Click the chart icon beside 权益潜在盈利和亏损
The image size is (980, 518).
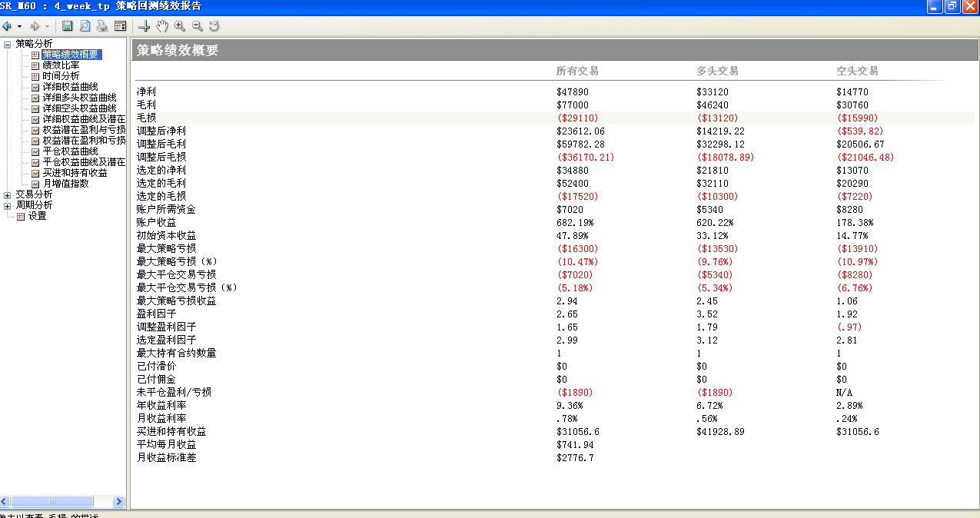click(x=35, y=141)
